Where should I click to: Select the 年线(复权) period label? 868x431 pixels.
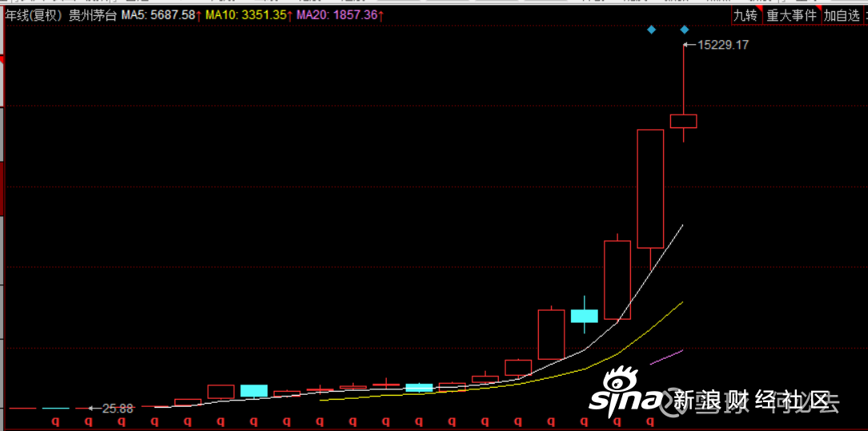33,15
